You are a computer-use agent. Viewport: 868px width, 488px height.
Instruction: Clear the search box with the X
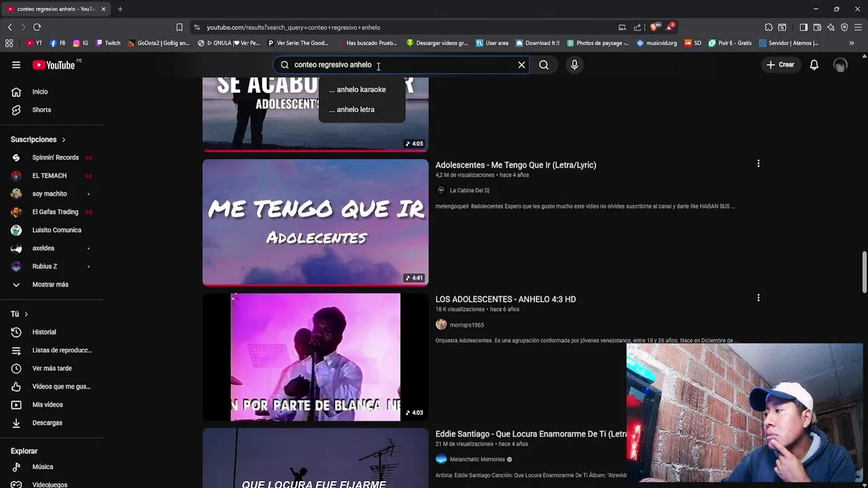pyautogui.click(x=521, y=64)
